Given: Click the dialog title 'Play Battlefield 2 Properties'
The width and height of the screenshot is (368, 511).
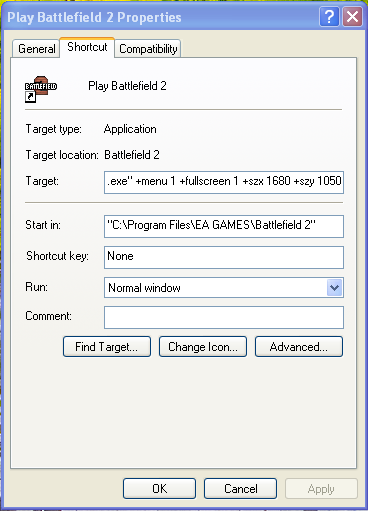Looking at the screenshot, I should tap(94, 17).
